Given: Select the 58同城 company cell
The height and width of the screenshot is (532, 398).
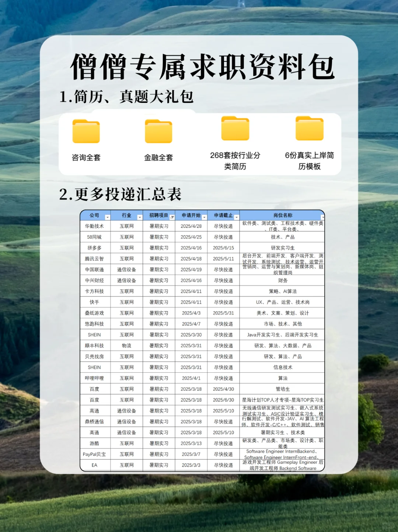Looking at the screenshot, I should 95,237.
